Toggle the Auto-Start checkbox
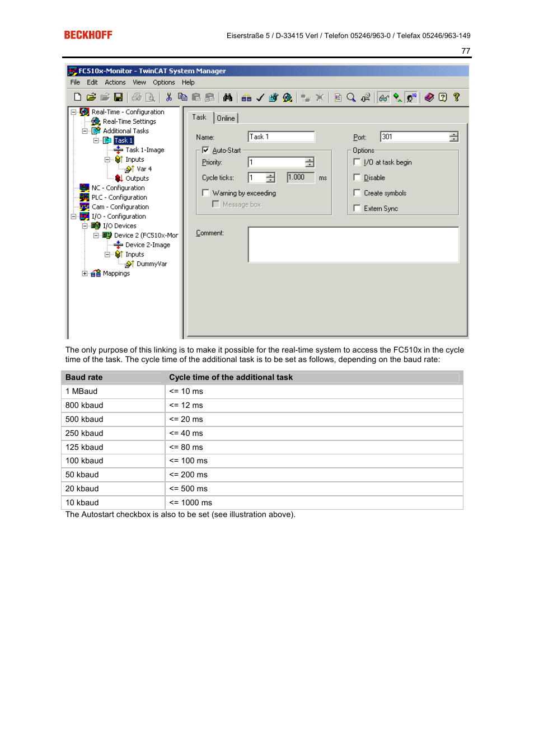Screen dimensions: 534x756 click(205, 150)
